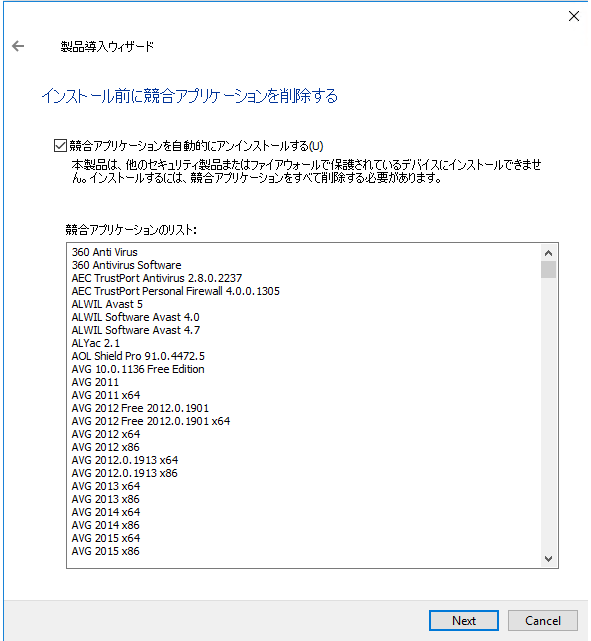This screenshot has width=591, height=641.
Task: Select 'AVG 2012.0.1913 x64' entry
Action: tap(125, 460)
